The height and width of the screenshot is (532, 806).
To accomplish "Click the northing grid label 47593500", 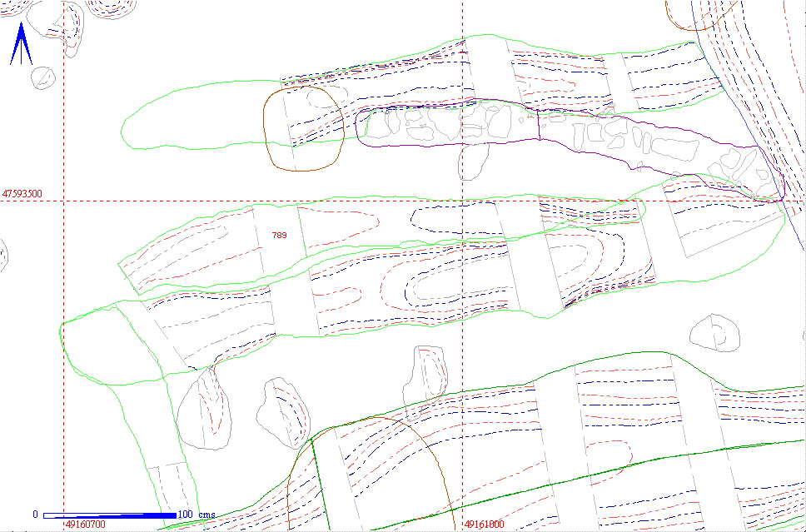I will coord(22,194).
